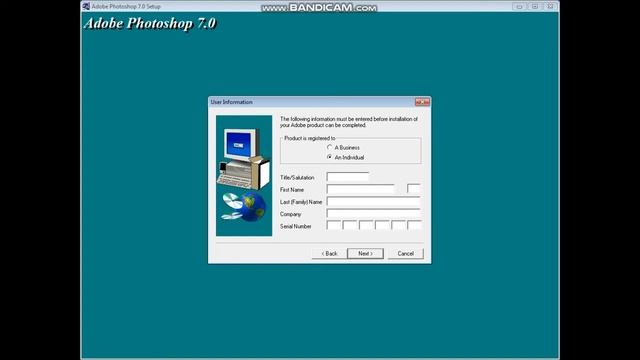Proceed with the Next > button
The height and width of the screenshot is (360, 640).
pos(365,253)
